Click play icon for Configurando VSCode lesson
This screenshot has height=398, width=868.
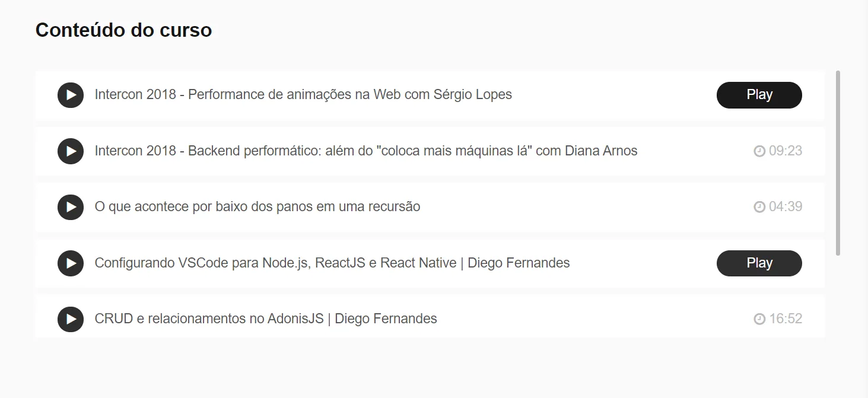point(71,263)
